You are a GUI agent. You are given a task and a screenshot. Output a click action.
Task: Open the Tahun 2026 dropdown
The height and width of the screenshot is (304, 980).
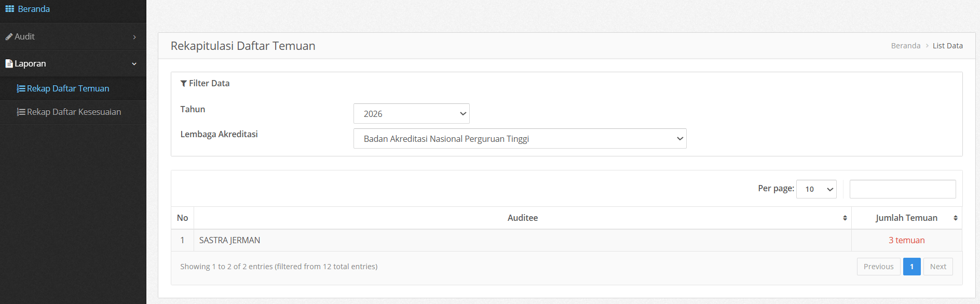pyautogui.click(x=412, y=113)
